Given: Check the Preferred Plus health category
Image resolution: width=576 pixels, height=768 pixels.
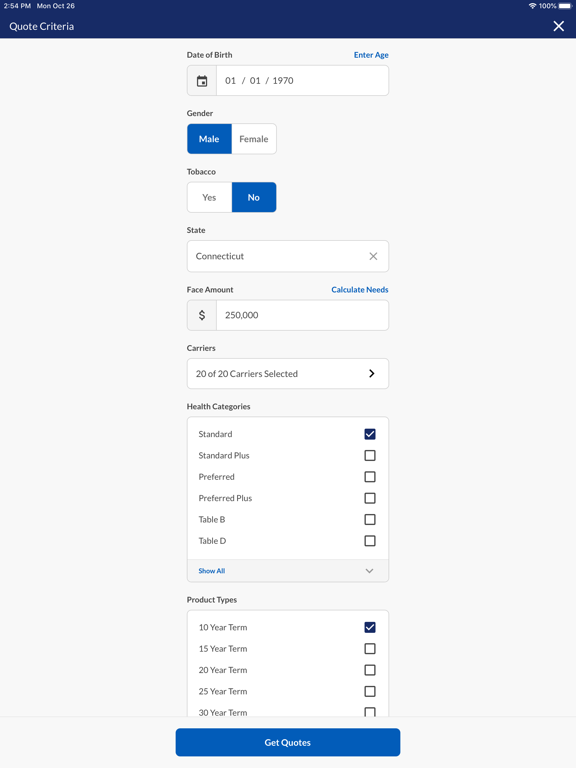Looking at the screenshot, I should coord(370,498).
